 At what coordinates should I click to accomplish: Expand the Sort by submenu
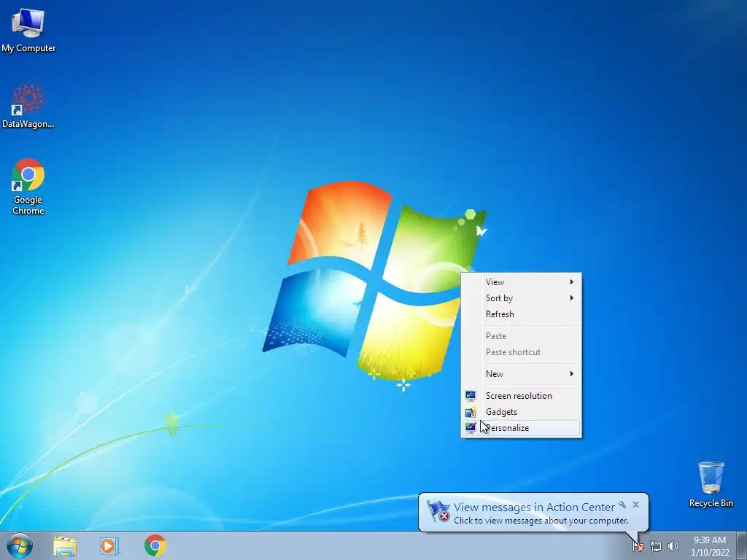click(x=521, y=298)
